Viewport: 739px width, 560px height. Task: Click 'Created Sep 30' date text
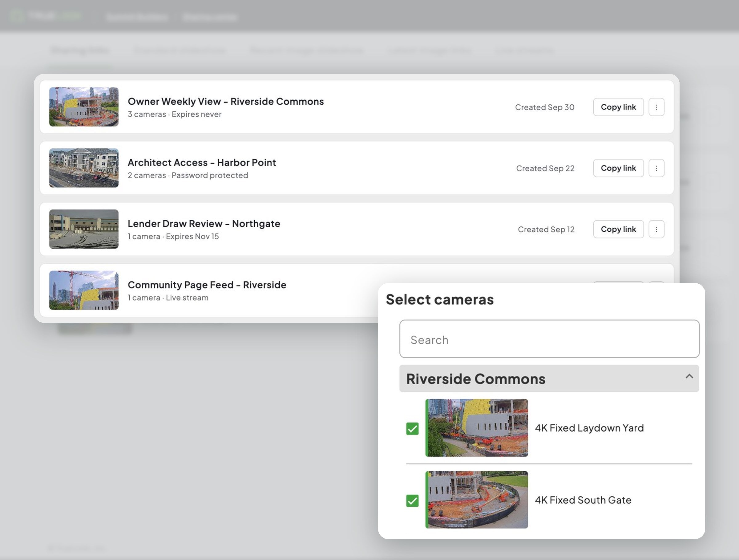[545, 107]
